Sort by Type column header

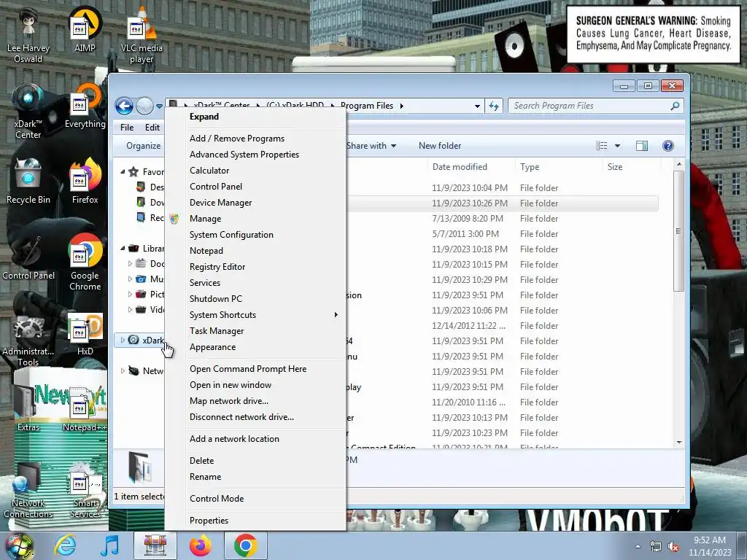pos(559,167)
